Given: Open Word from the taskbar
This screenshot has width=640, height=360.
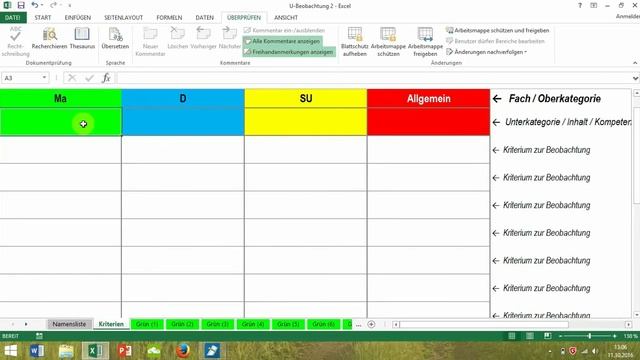Looking at the screenshot, I should point(37,351).
